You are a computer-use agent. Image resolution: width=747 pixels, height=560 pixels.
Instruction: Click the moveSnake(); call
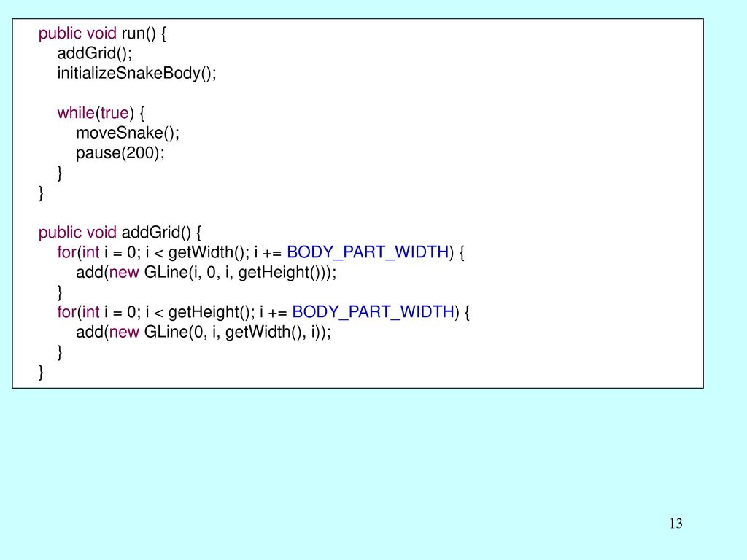click(128, 133)
